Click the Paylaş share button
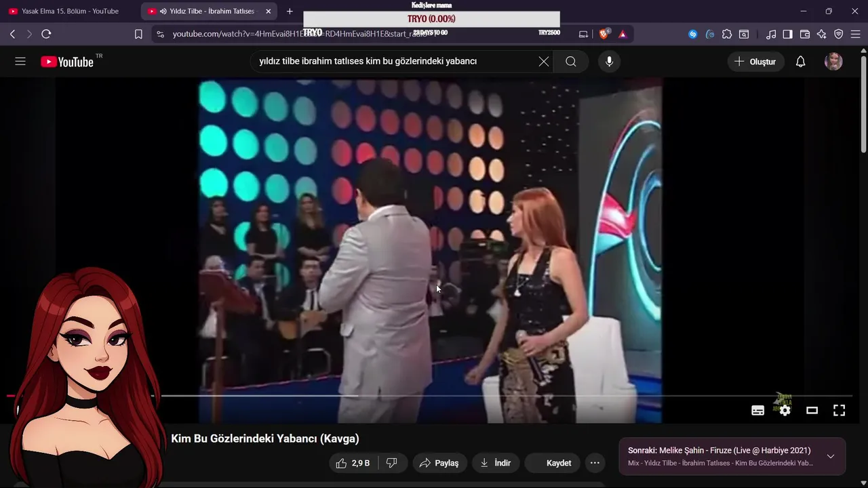868x488 pixels. tap(439, 463)
